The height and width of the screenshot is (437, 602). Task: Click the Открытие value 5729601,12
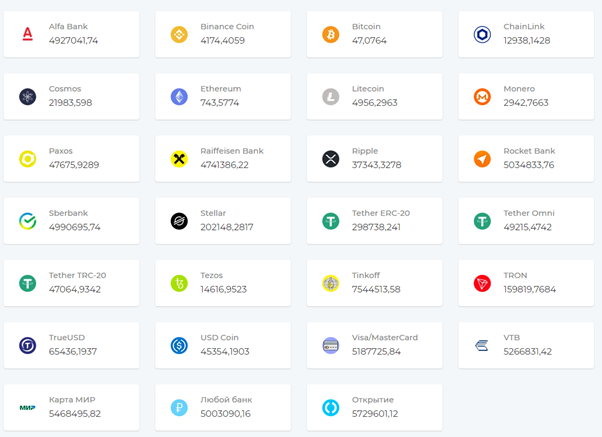click(x=375, y=414)
